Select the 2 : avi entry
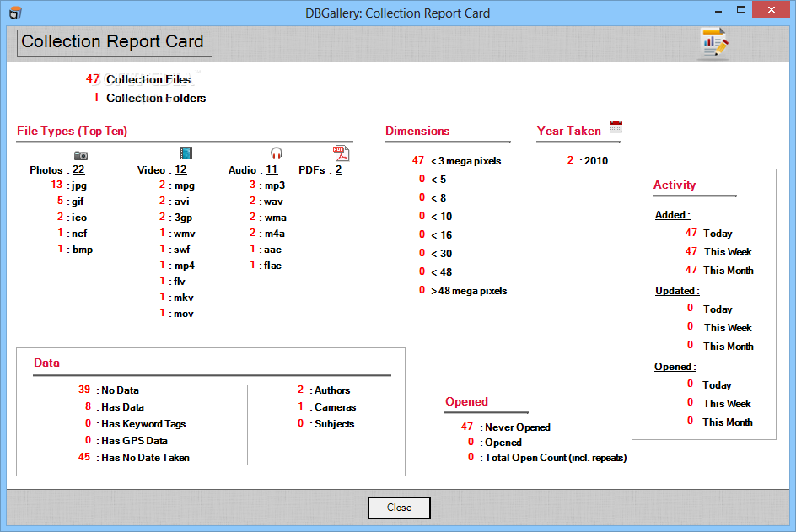This screenshot has height=532, width=796. [174, 201]
